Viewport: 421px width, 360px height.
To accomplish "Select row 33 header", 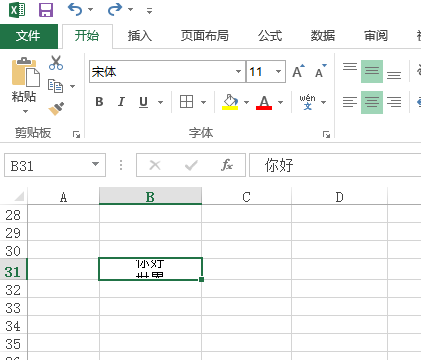I will [x=13, y=308].
